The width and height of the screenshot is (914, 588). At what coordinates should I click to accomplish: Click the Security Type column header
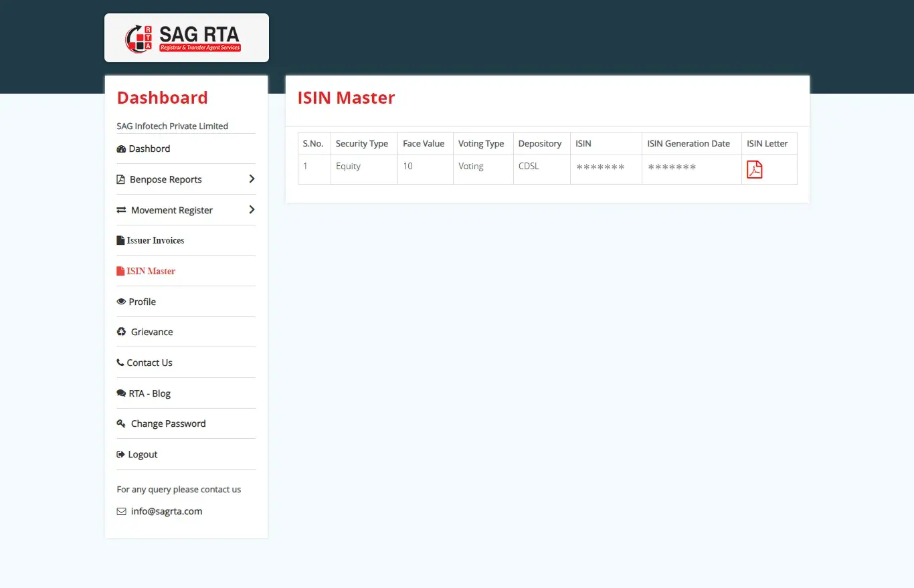pos(361,144)
